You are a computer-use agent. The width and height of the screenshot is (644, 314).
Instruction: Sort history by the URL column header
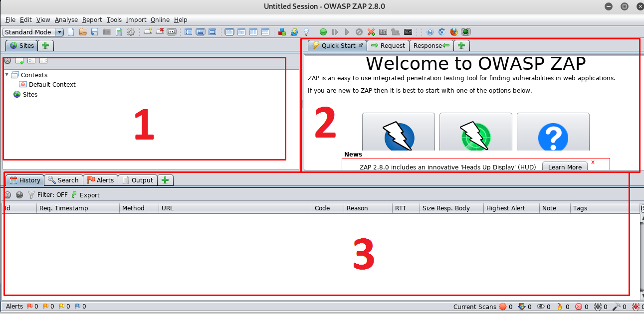tap(235, 208)
